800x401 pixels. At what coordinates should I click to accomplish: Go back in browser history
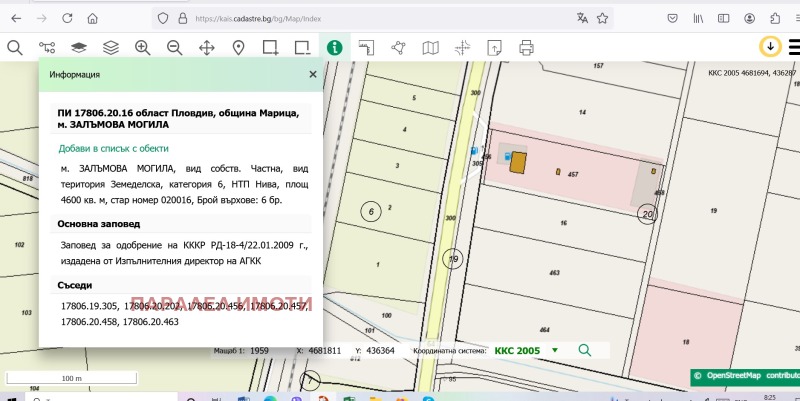point(16,18)
